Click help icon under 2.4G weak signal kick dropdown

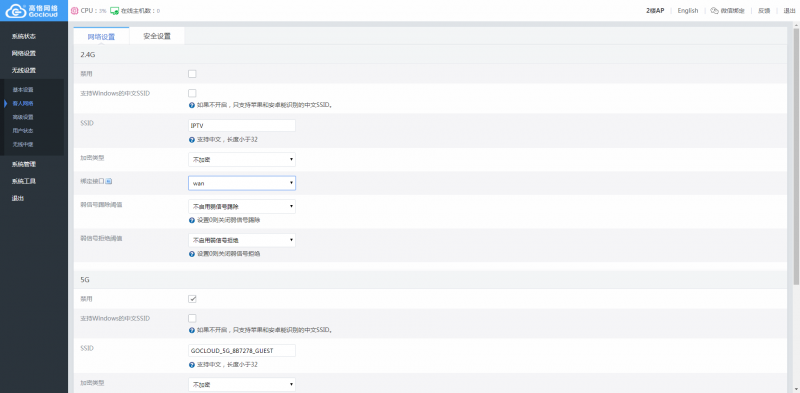192,220
